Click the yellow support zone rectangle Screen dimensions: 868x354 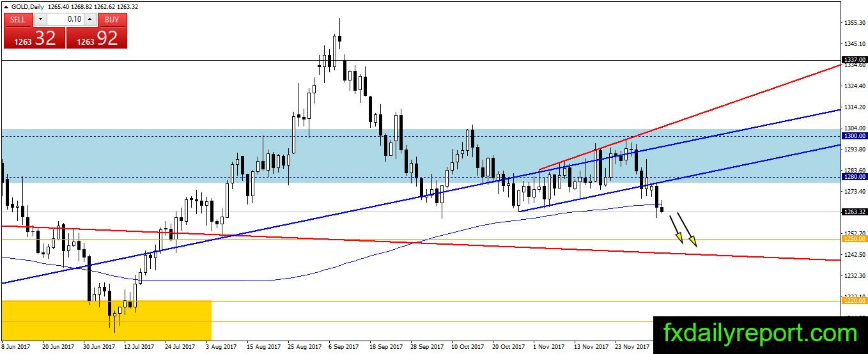(106, 320)
